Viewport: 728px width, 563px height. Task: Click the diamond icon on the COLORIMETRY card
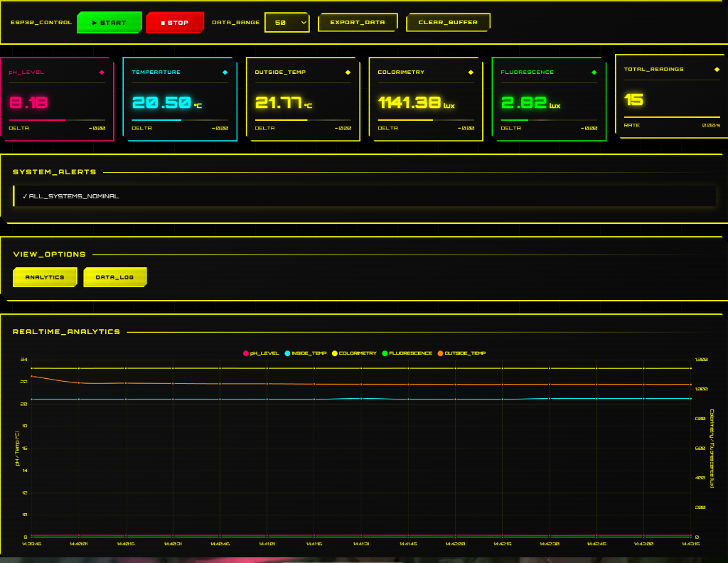pyautogui.click(x=471, y=72)
